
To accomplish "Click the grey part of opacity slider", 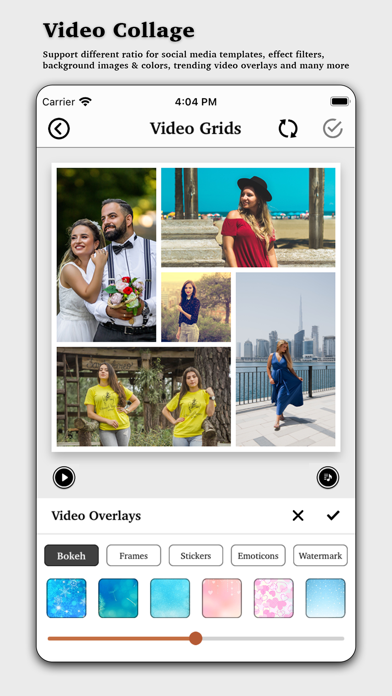I will pyautogui.click(x=273, y=638).
